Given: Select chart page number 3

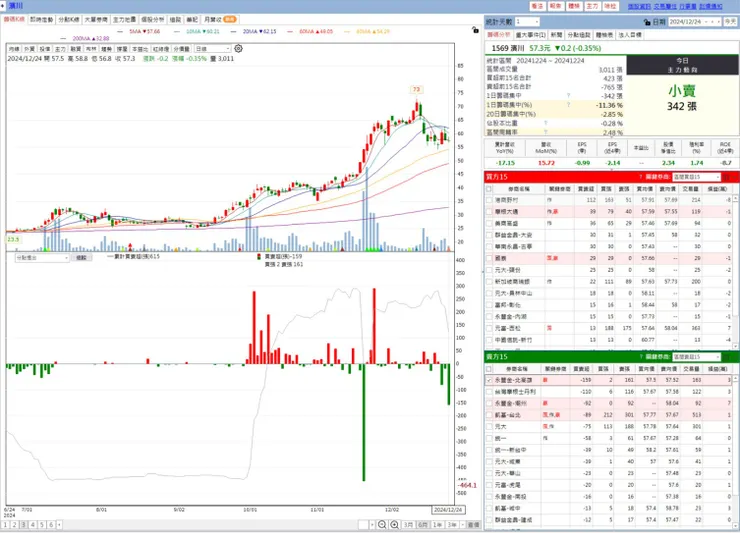Looking at the screenshot, I should tap(24, 525).
